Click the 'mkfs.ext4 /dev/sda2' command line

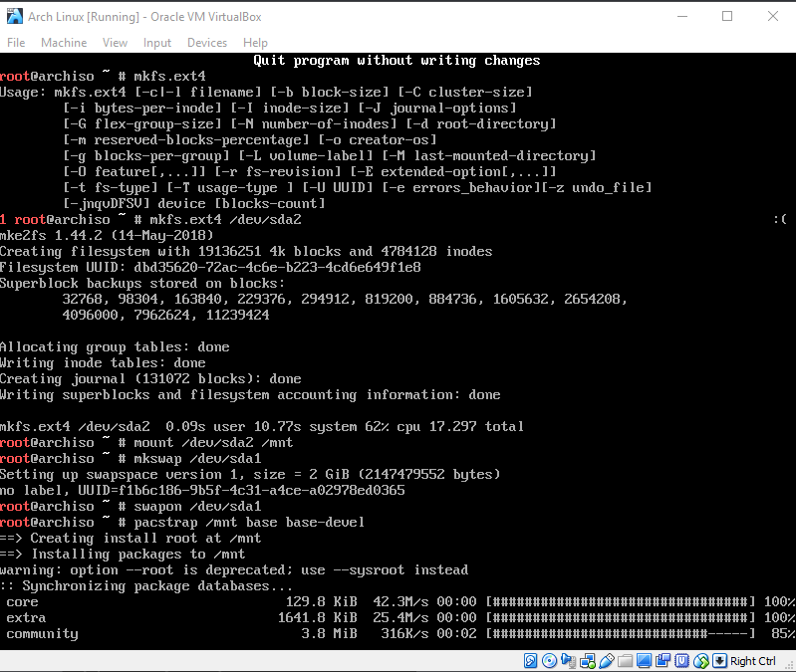pyautogui.click(x=225, y=220)
